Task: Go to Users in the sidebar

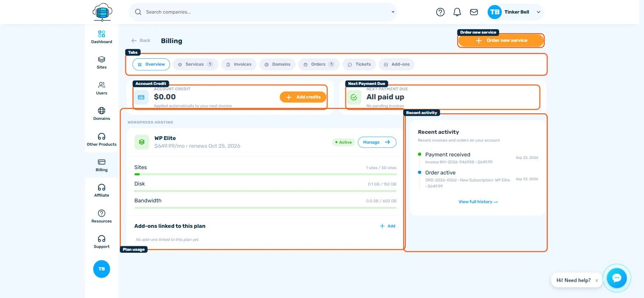Action: tap(101, 88)
